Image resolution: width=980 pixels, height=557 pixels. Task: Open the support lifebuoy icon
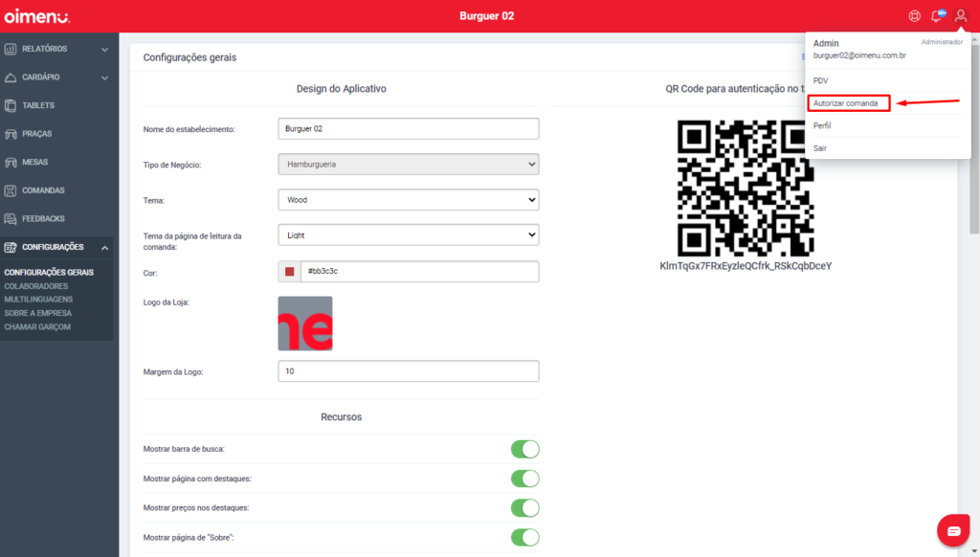pyautogui.click(x=914, y=16)
